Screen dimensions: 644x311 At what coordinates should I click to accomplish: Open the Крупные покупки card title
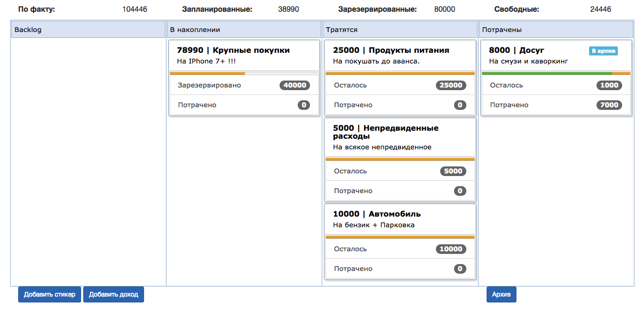(233, 50)
